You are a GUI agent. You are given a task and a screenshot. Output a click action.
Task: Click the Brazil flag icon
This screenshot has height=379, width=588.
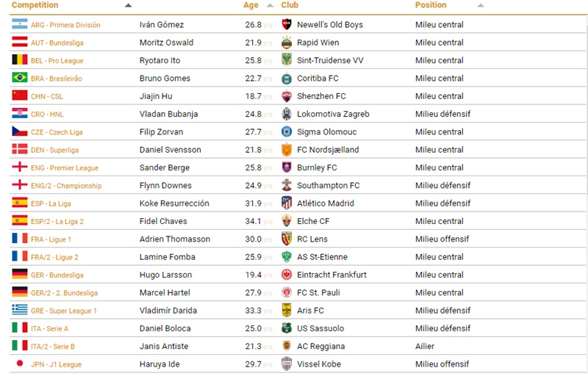(20, 78)
